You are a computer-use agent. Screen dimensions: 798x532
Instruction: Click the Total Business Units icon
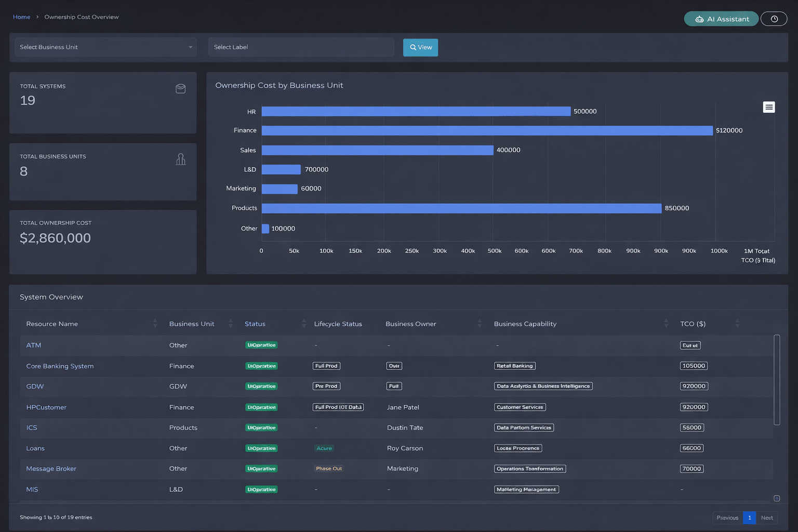click(181, 159)
